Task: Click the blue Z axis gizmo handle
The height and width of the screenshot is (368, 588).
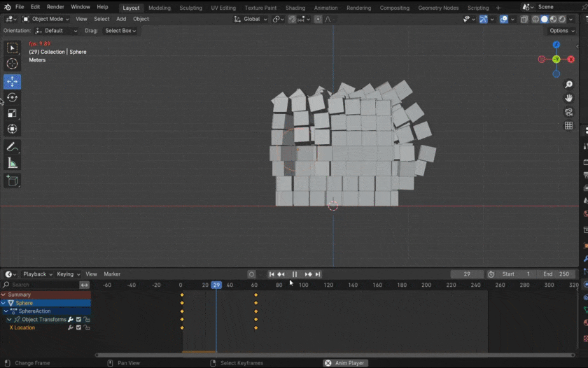Action: click(x=556, y=45)
